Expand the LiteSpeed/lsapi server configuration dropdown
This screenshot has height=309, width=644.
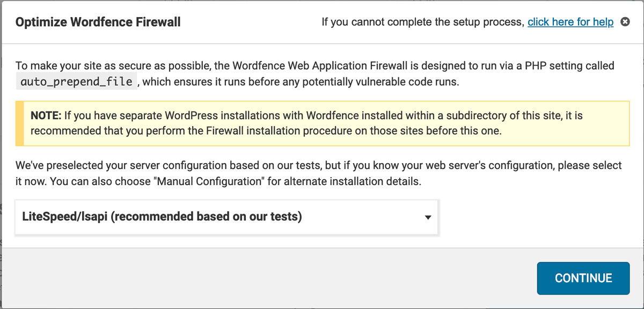(x=226, y=217)
